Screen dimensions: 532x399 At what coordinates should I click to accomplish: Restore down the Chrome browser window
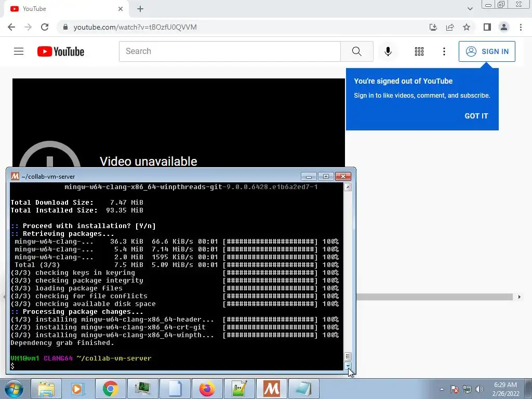tap(501, 5)
